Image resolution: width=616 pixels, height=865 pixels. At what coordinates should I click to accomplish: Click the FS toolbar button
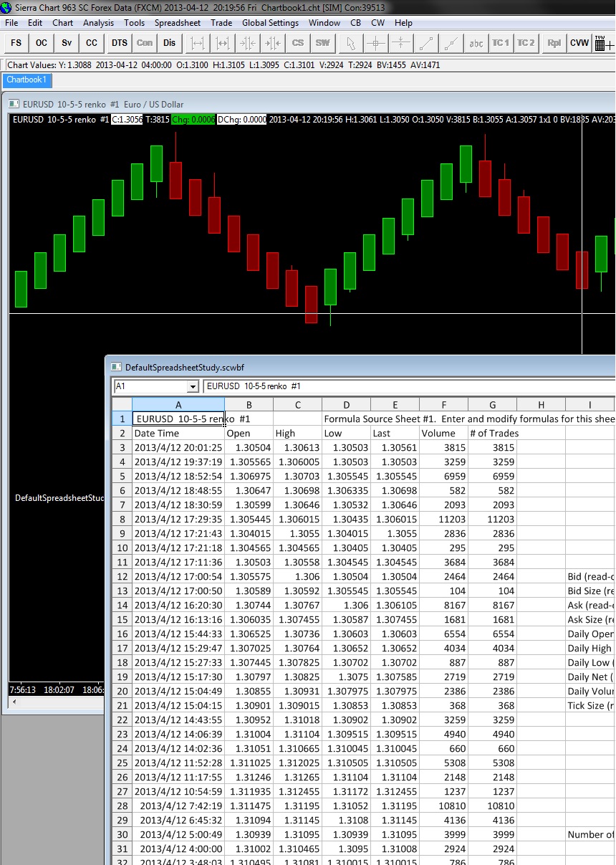coord(16,43)
